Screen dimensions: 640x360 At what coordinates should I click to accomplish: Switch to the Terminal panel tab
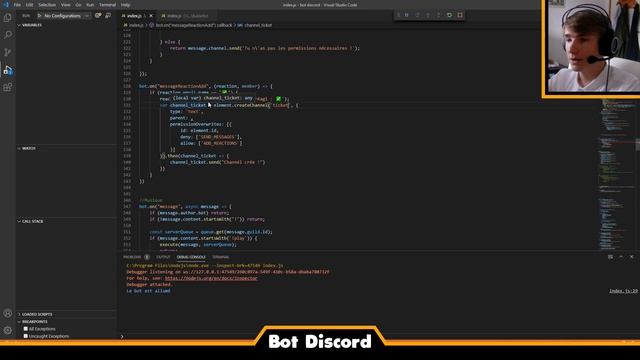click(x=220, y=257)
